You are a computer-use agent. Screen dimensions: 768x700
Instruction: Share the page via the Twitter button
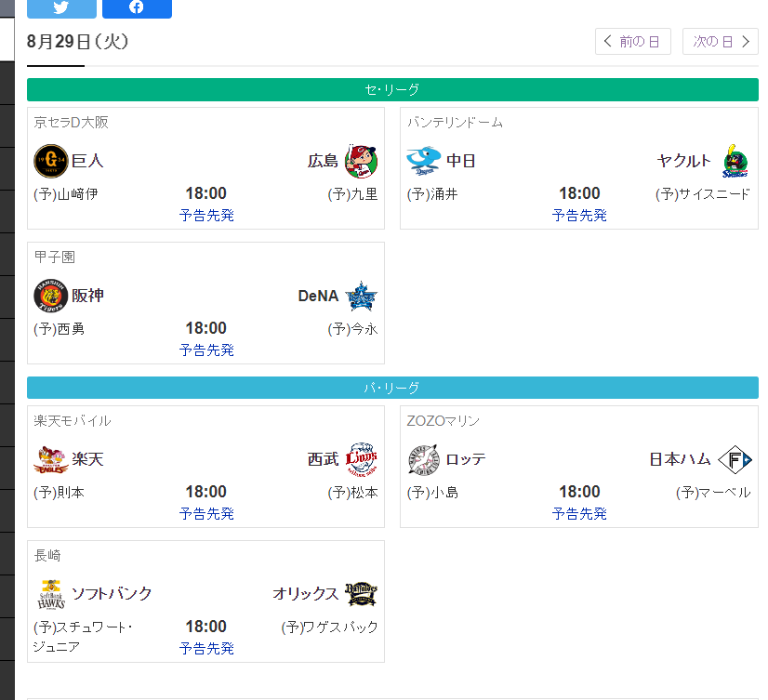[x=61, y=7]
